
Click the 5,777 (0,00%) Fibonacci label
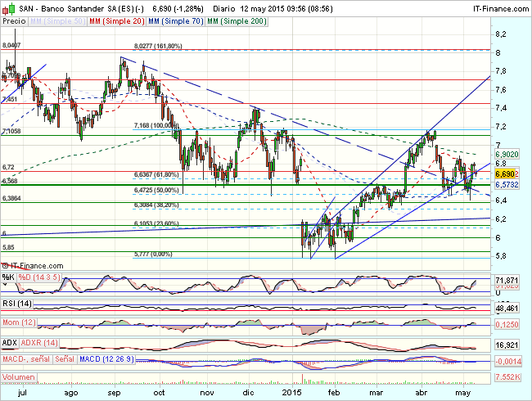pyautogui.click(x=153, y=254)
